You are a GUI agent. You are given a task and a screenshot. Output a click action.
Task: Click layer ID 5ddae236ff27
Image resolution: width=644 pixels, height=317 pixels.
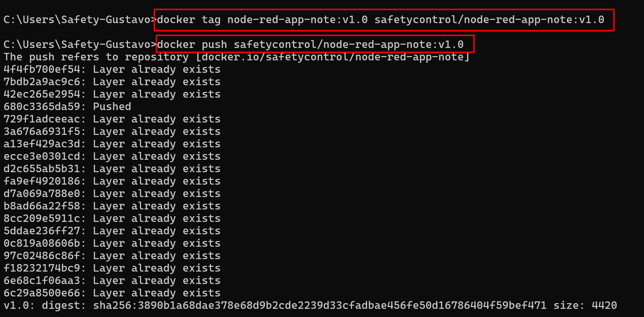point(42,231)
